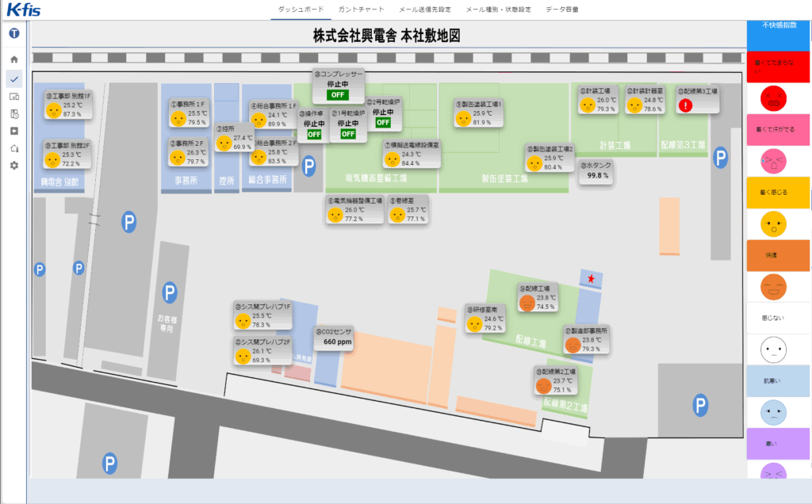Open the settings gear in sidebar
This screenshot has height=504, width=812.
click(13, 166)
